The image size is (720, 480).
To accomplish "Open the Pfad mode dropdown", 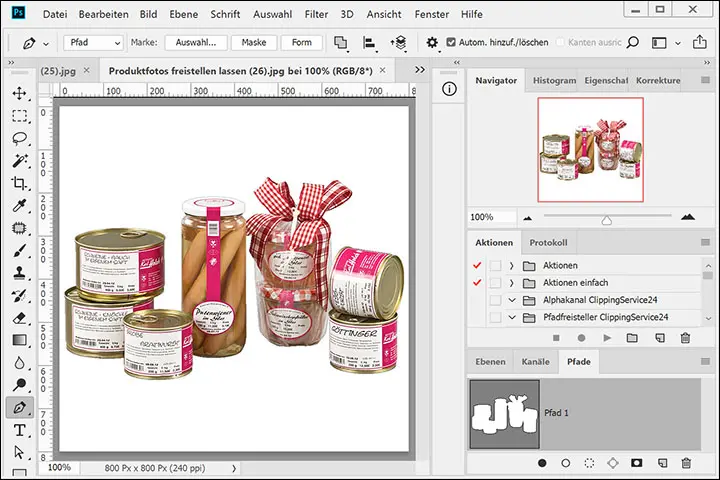I will 94,43.
